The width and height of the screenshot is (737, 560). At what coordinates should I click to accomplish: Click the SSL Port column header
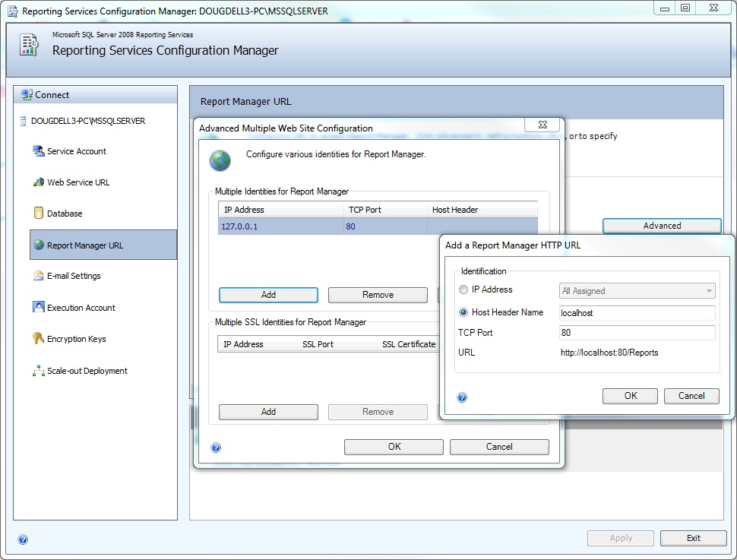(337, 344)
